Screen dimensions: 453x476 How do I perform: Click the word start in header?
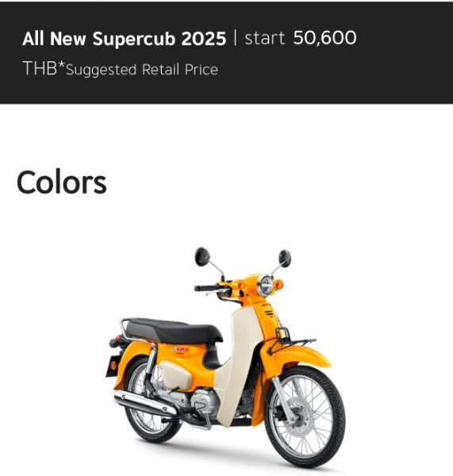264,38
